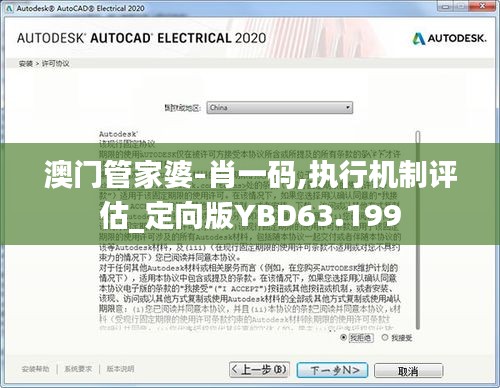
Task: Click the Autodesk logo at top right
Action: [449, 39]
